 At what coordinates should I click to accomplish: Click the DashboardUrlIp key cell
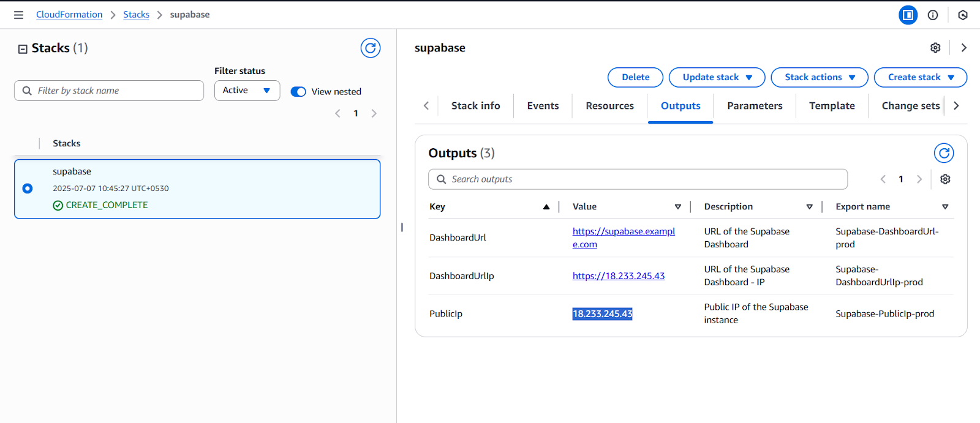click(462, 276)
